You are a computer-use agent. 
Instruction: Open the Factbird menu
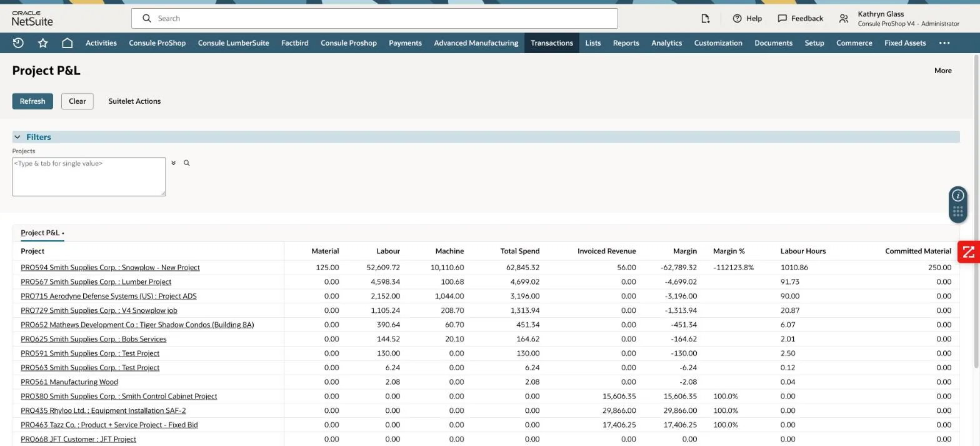294,43
